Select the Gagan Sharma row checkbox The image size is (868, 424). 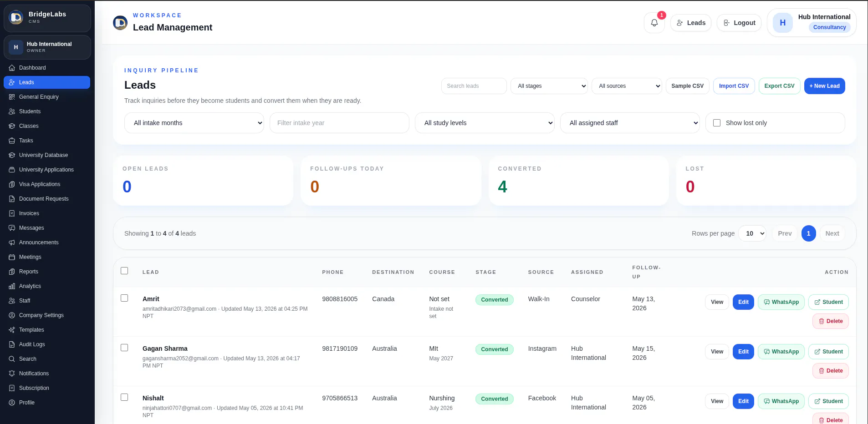pos(124,348)
